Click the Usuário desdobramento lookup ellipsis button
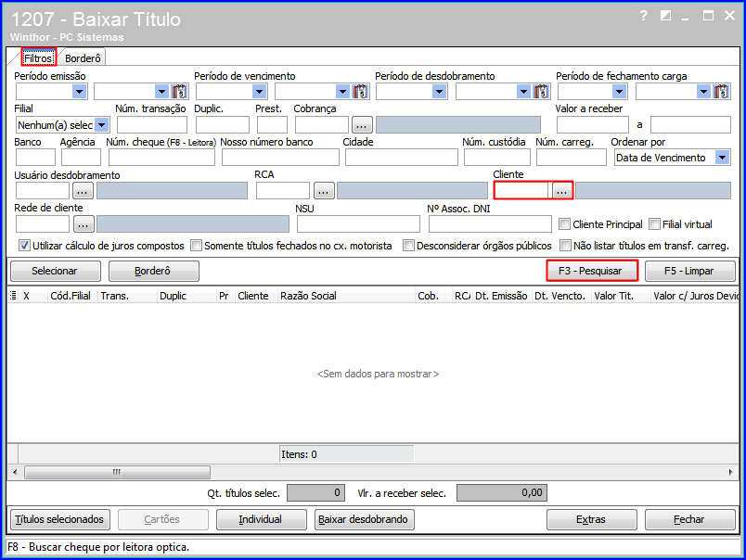Viewport: 746px width, 560px height. tap(83, 191)
